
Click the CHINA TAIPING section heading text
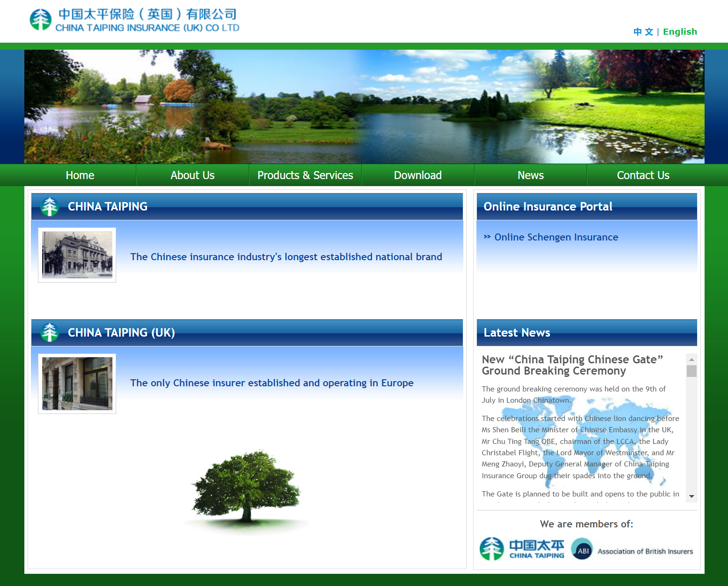click(x=108, y=207)
